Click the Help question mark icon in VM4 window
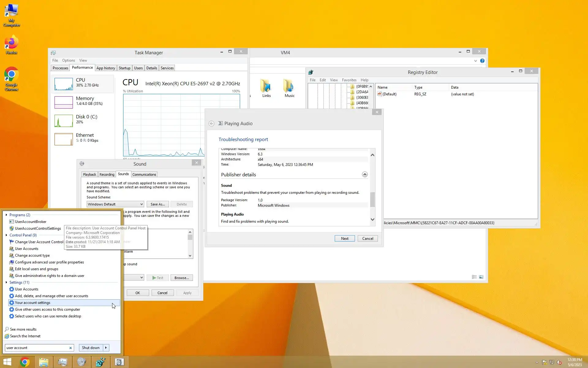Viewport: 588px width, 368px height. click(482, 61)
